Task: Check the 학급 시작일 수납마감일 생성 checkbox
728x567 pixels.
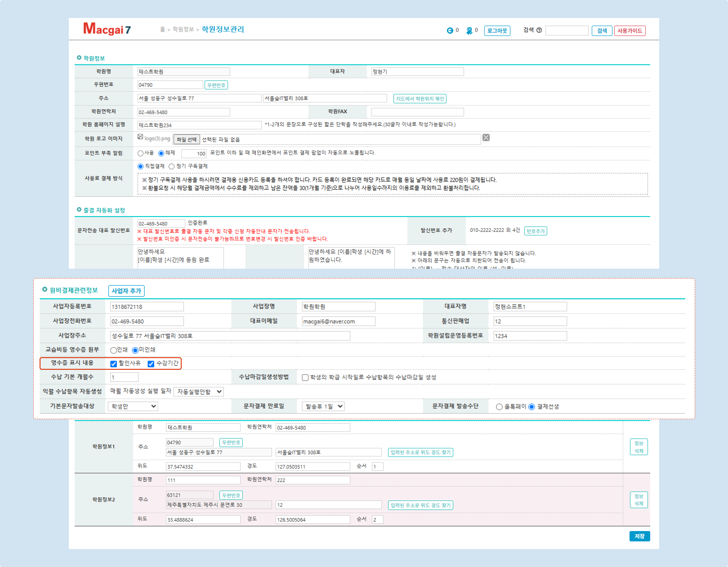Action: [305, 378]
